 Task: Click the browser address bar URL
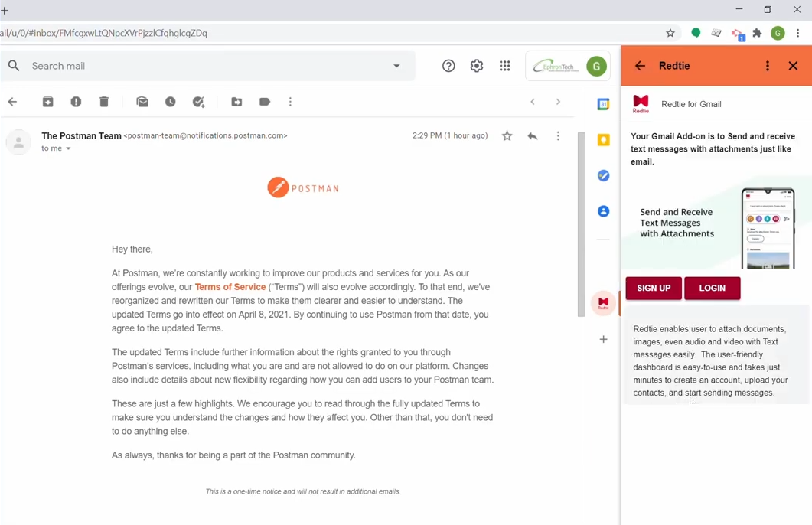tap(103, 33)
